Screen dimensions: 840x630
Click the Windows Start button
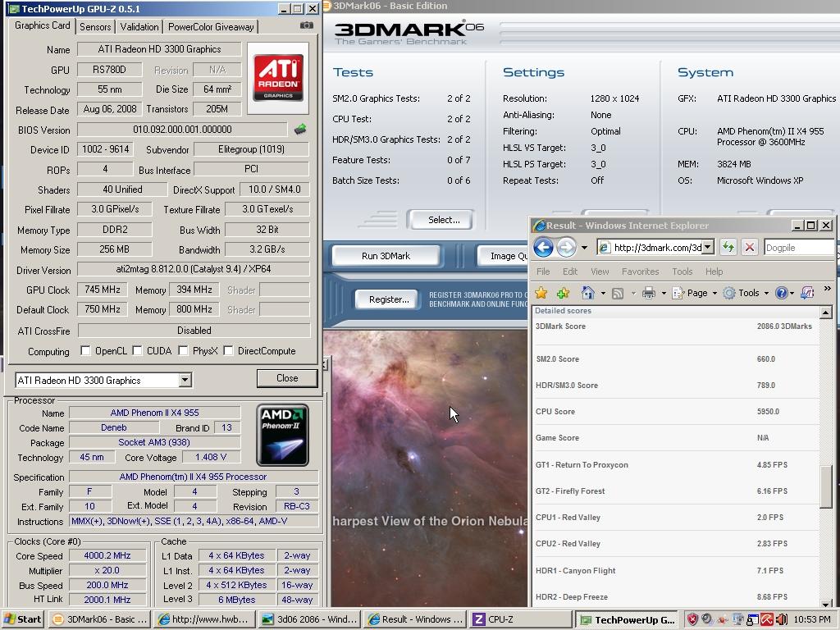(x=23, y=619)
